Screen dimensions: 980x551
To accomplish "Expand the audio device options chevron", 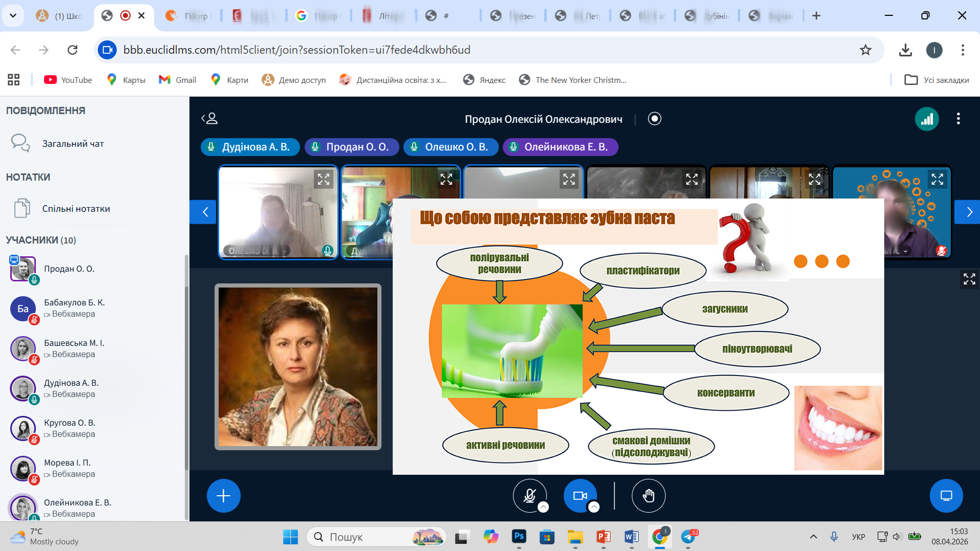I will coord(543,507).
